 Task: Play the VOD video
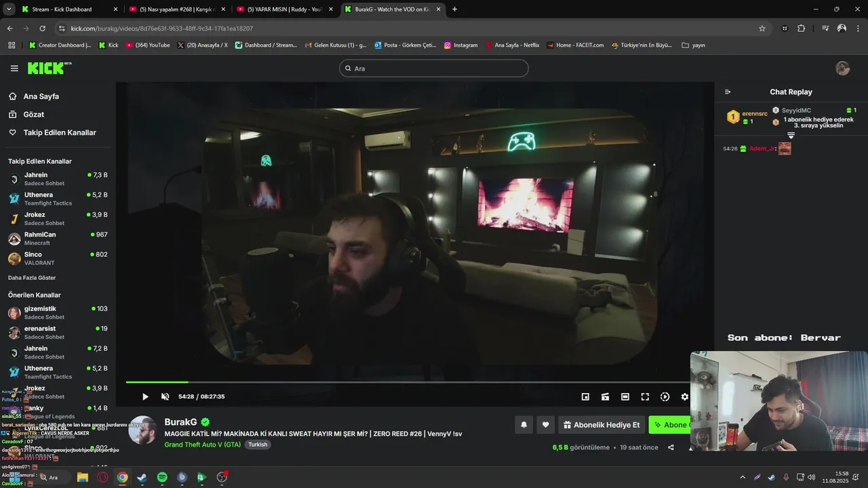point(145,396)
